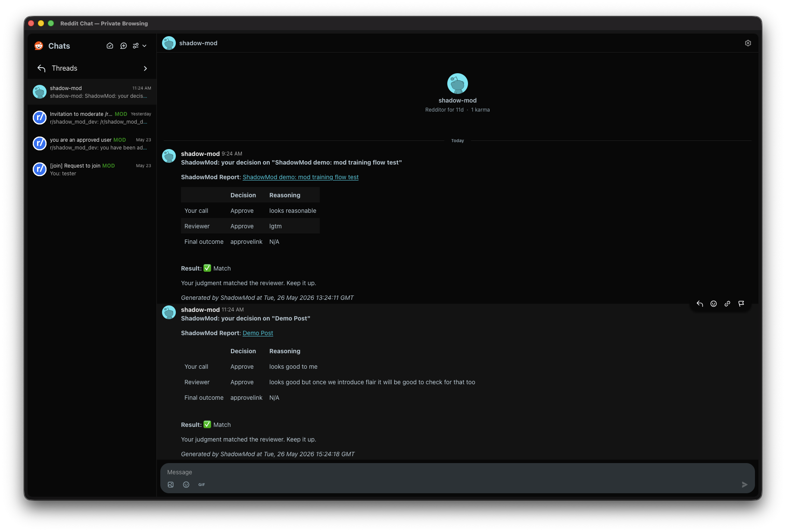Click the 'looks reasonable' reasoning cell
This screenshot has width=786, height=532.
point(293,211)
